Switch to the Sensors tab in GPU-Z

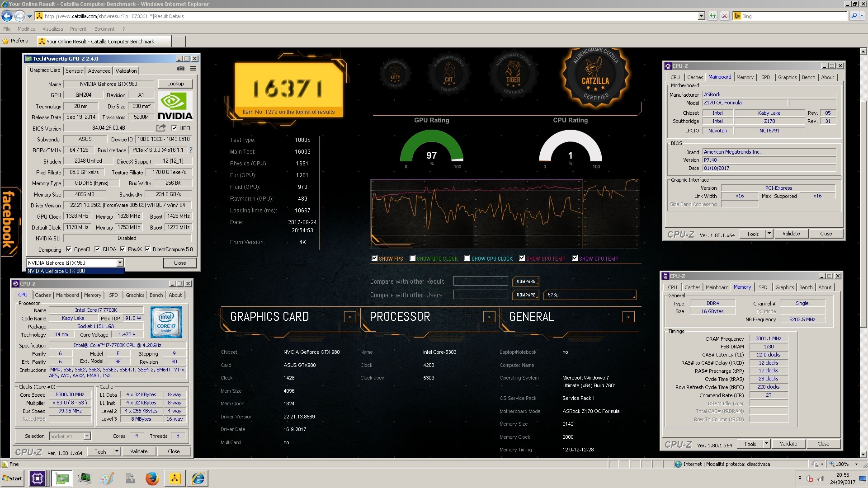[74, 71]
